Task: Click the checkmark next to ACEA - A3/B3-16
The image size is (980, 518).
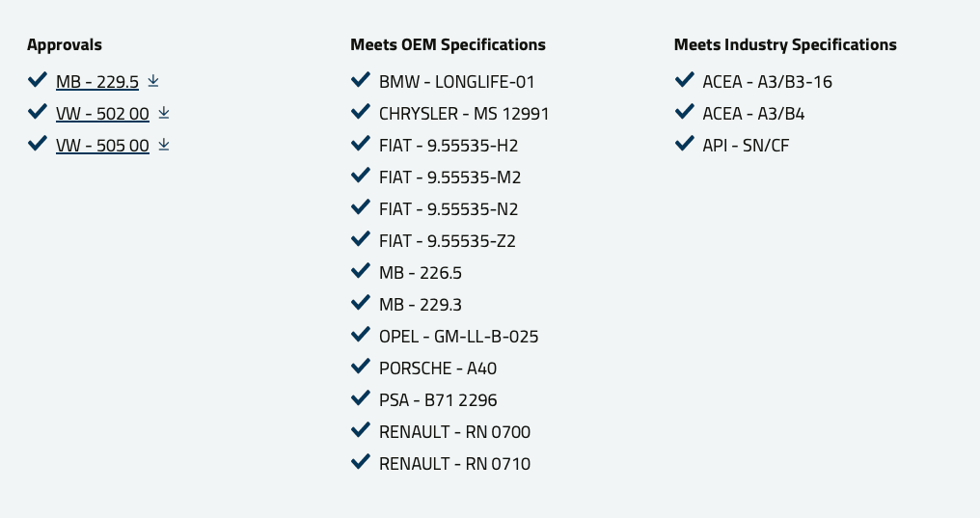Action: (x=685, y=79)
